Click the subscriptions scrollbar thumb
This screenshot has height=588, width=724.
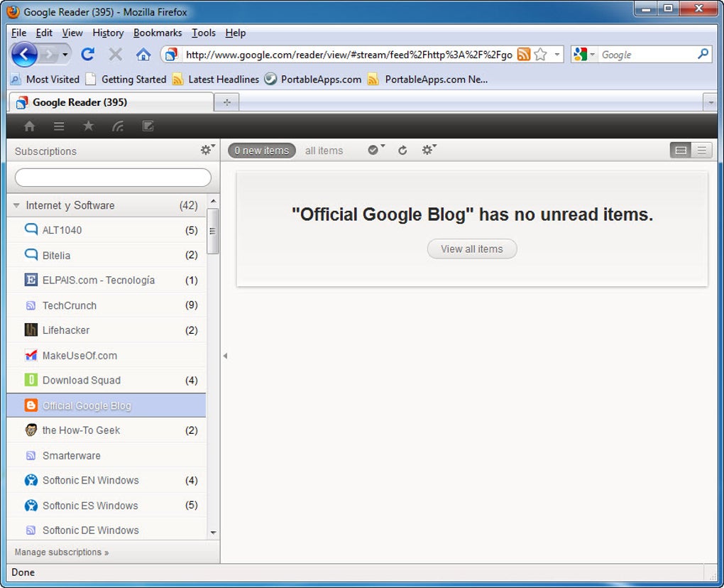point(212,231)
